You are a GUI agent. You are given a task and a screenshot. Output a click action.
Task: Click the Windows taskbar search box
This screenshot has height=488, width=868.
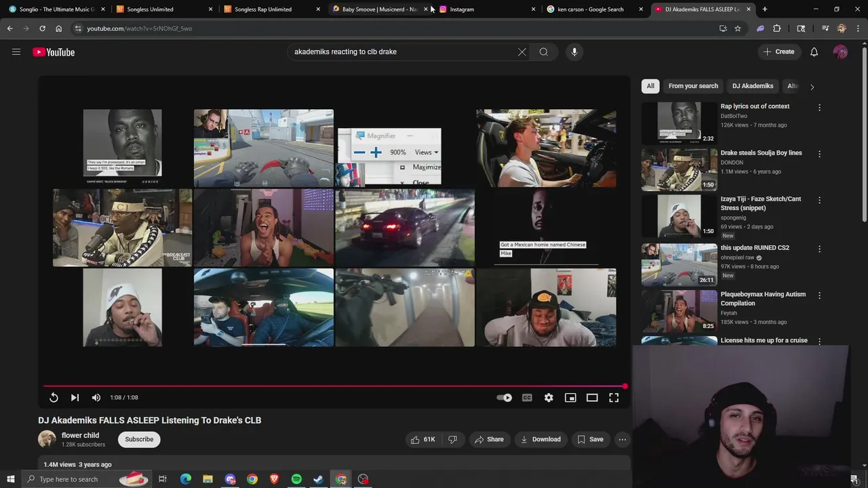click(x=85, y=479)
